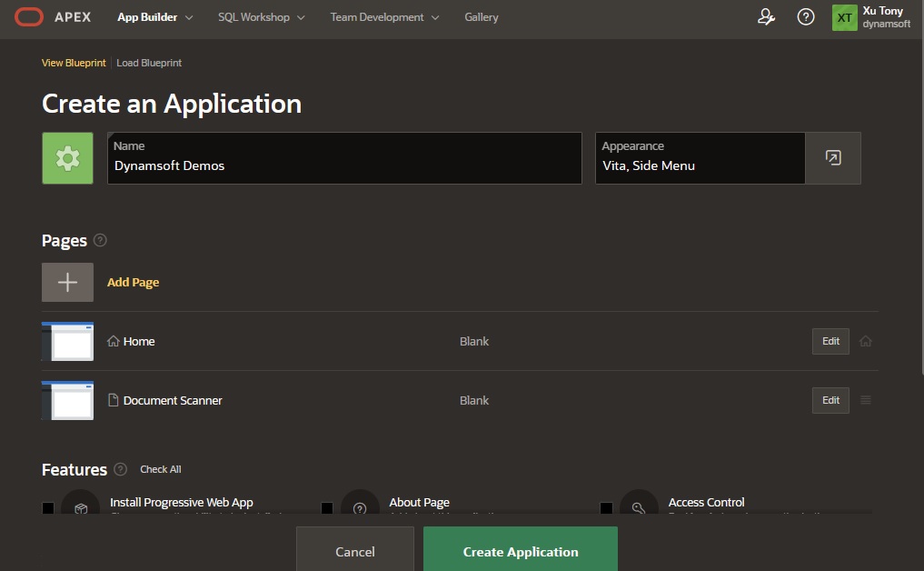Open the administration user-wrench icon

coord(766,16)
